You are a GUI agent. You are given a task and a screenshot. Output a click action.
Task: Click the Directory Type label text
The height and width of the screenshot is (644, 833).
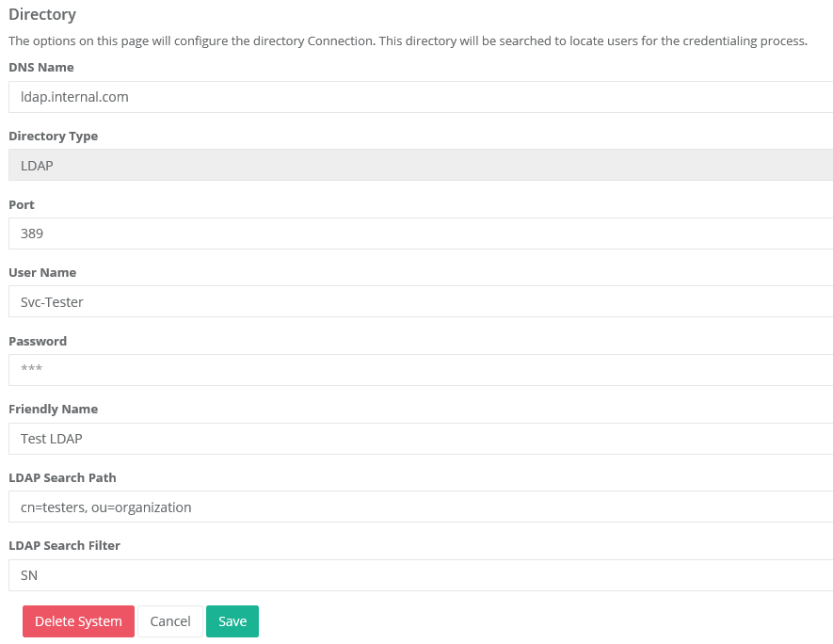pos(54,137)
